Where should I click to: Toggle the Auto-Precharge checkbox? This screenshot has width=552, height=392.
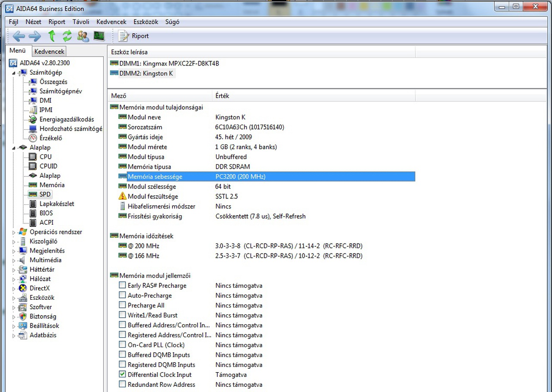[122, 295]
